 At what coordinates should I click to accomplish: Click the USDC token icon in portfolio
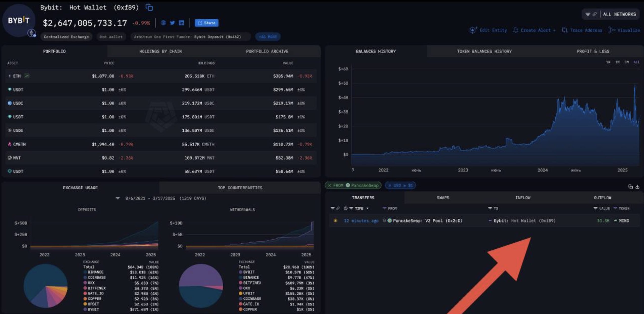pyautogui.click(x=10, y=103)
